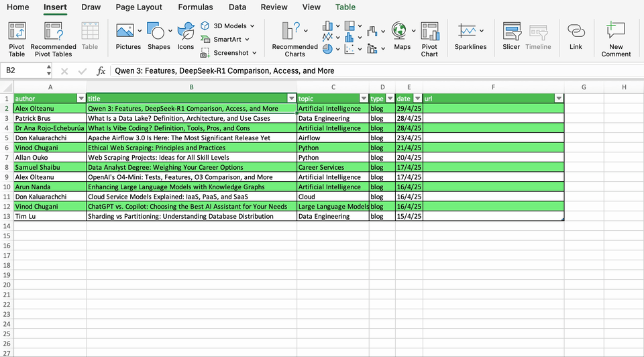Click the Name Box showing B2
The height and width of the screenshot is (357, 644).
pos(23,70)
